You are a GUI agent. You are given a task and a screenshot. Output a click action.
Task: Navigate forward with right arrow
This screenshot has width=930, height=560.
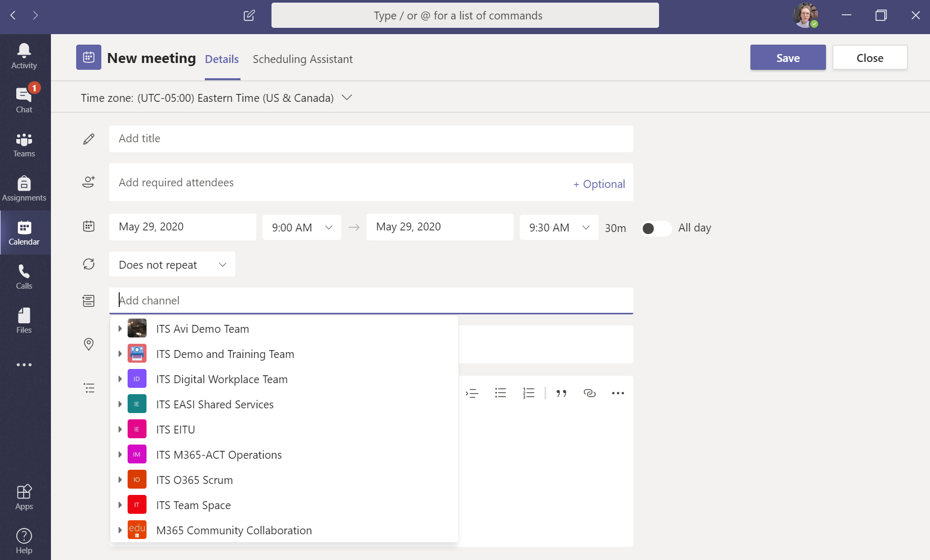pyautogui.click(x=35, y=15)
